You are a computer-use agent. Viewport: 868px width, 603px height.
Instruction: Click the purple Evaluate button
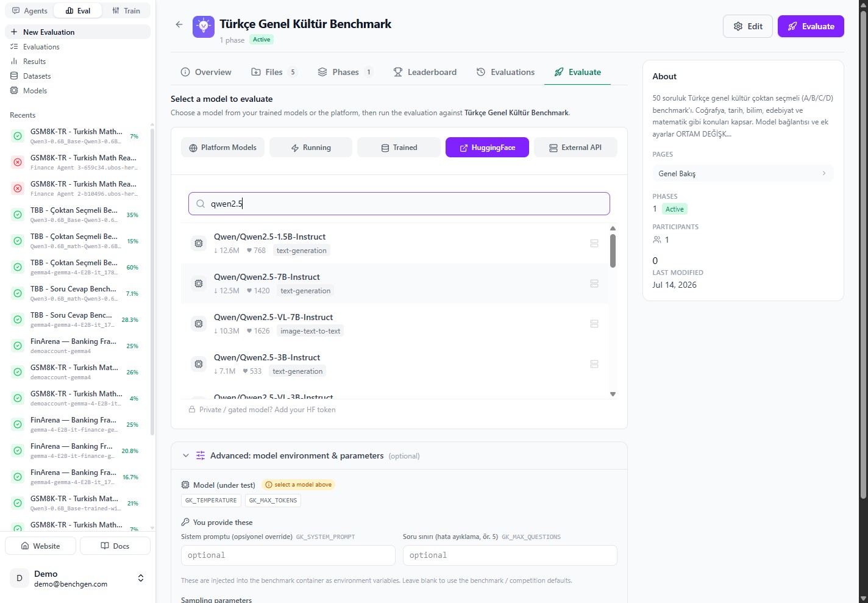click(x=811, y=26)
